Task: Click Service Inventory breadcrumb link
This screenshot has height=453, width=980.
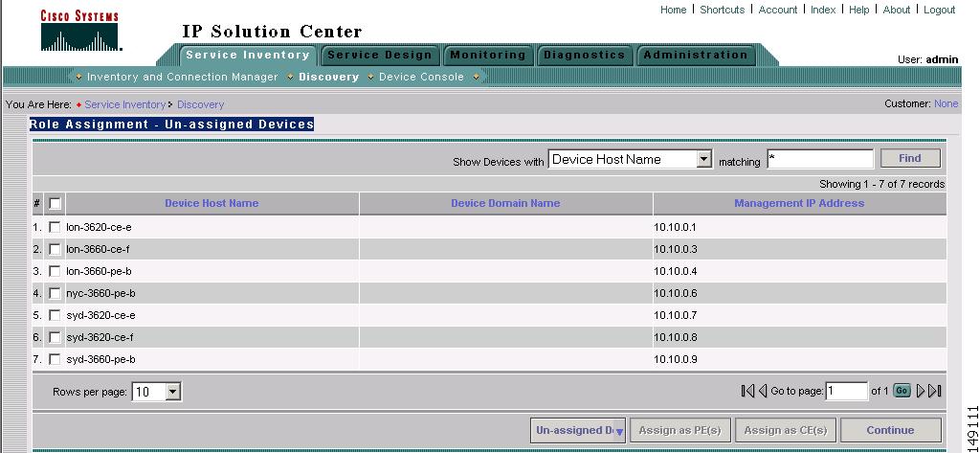Action: [125, 104]
